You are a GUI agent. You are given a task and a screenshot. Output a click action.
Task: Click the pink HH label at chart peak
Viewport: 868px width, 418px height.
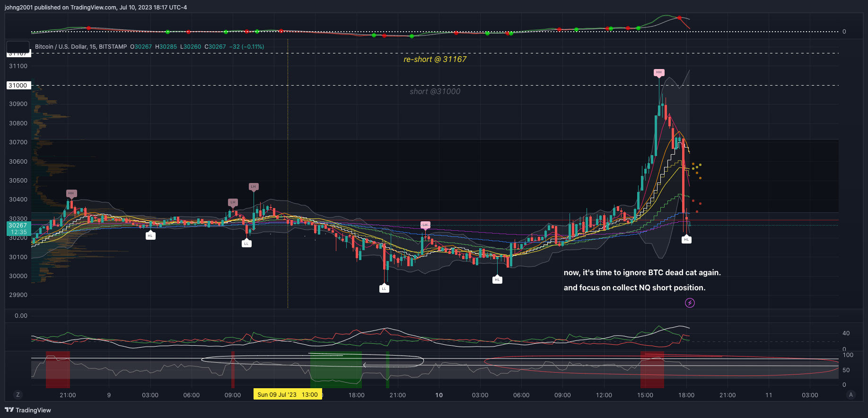tap(659, 72)
